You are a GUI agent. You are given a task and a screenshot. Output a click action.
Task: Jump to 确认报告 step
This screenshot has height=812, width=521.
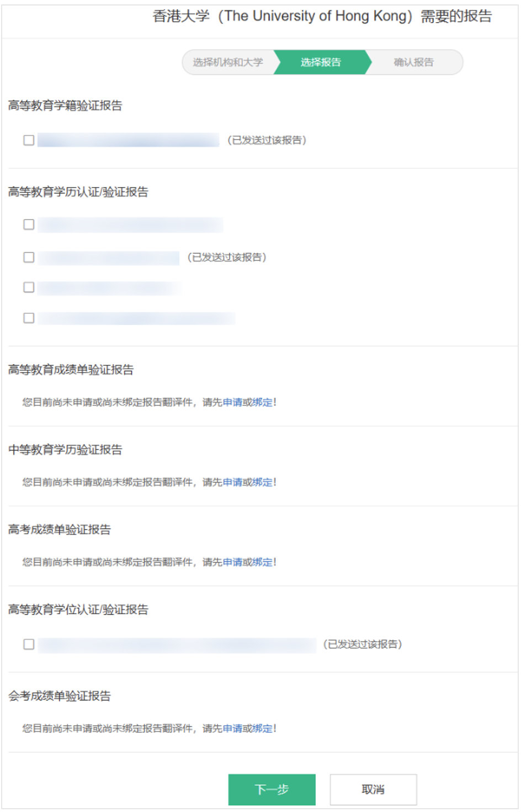click(x=413, y=62)
